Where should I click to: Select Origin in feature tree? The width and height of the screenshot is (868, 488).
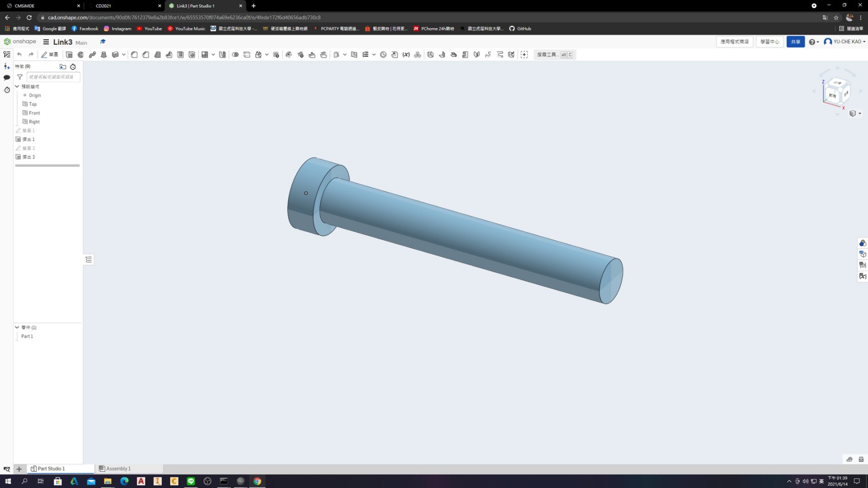pyautogui.click(x=35, y=95)
